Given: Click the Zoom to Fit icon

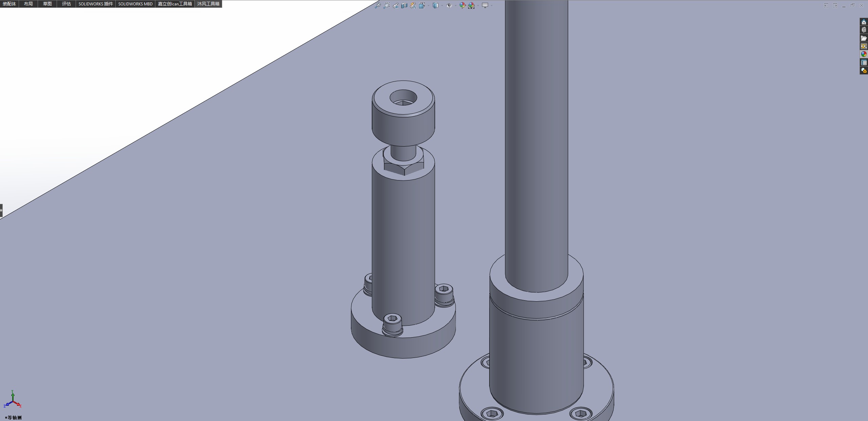Looking at the screenshot, I should point(378,5).
